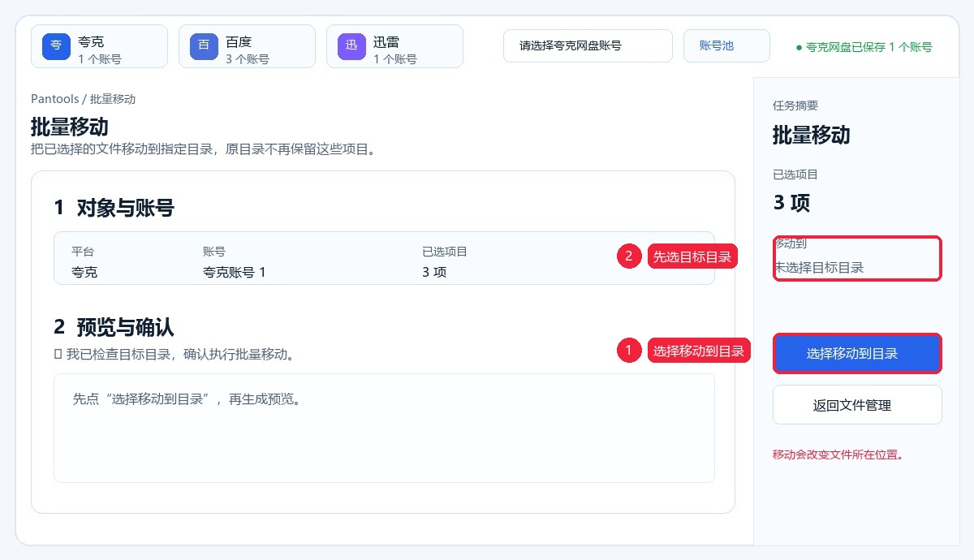Click the 移动会改变文件所在位置 warning
The image size is (974, 560).
click(838, 454)
